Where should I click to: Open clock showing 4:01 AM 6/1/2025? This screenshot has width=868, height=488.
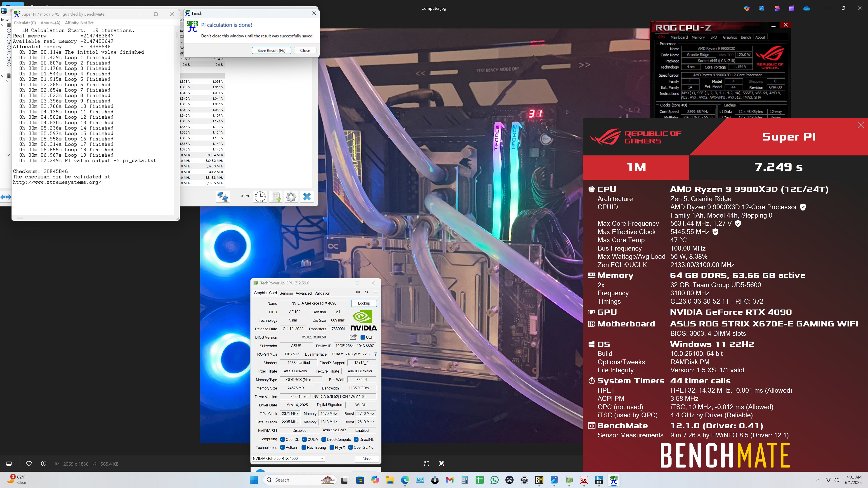(x=854, y=480)
